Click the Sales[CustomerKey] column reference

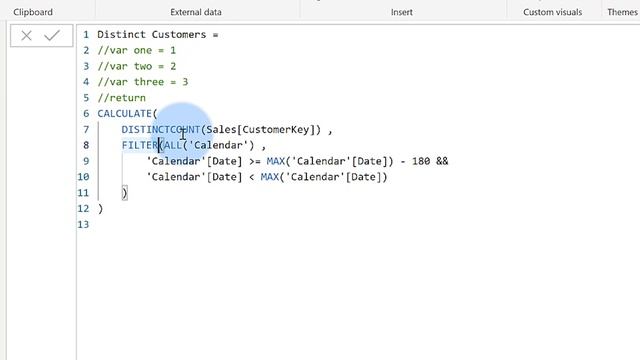click(260, 130)
